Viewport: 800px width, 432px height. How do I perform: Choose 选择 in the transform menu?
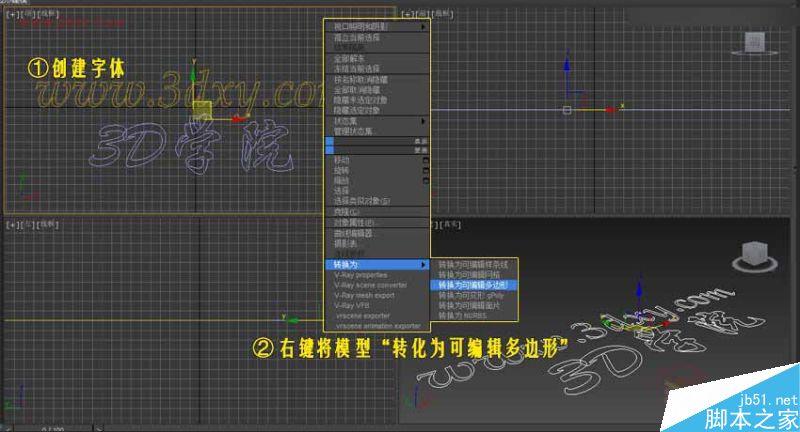point(341,191)
